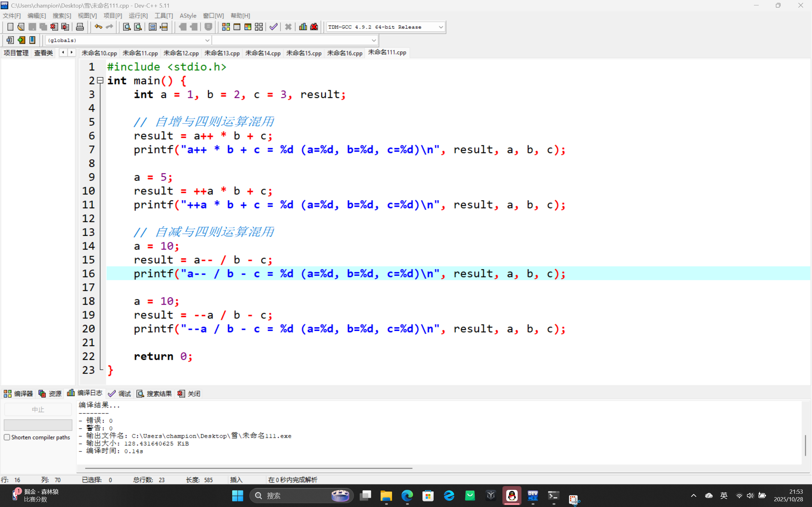Click the 关闭 button in bottom panel
The width and height of the screenshot is (812, 507).
point(189,393)
